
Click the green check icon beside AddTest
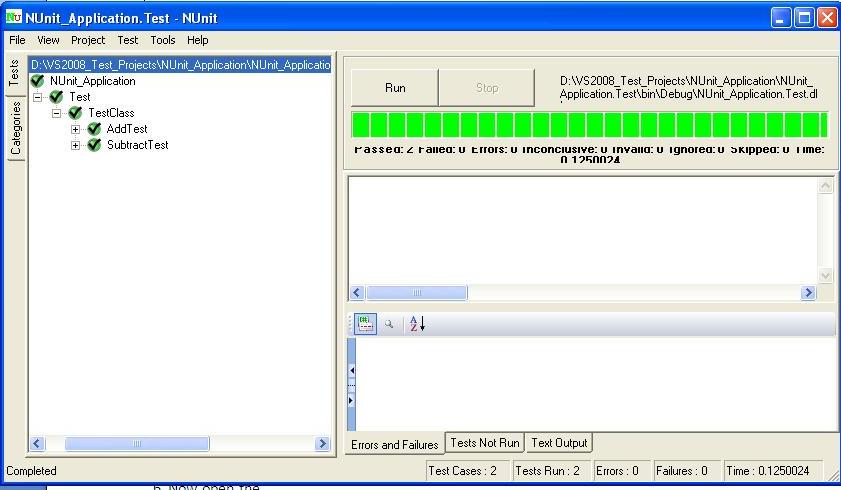[x=94, y=129]
